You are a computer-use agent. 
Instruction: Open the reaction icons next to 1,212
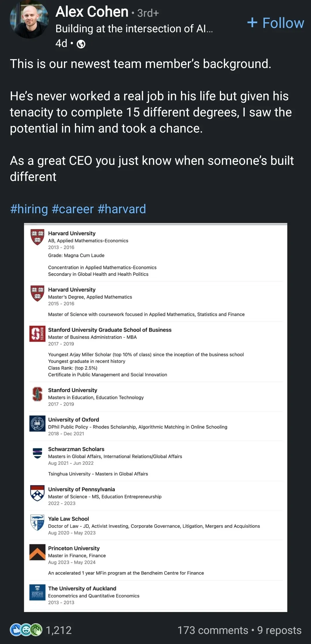click(x=26, y=630)
